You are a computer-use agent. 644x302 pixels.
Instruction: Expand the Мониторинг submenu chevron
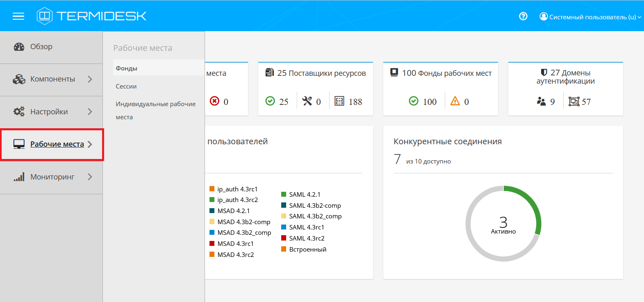pos(90,177)
